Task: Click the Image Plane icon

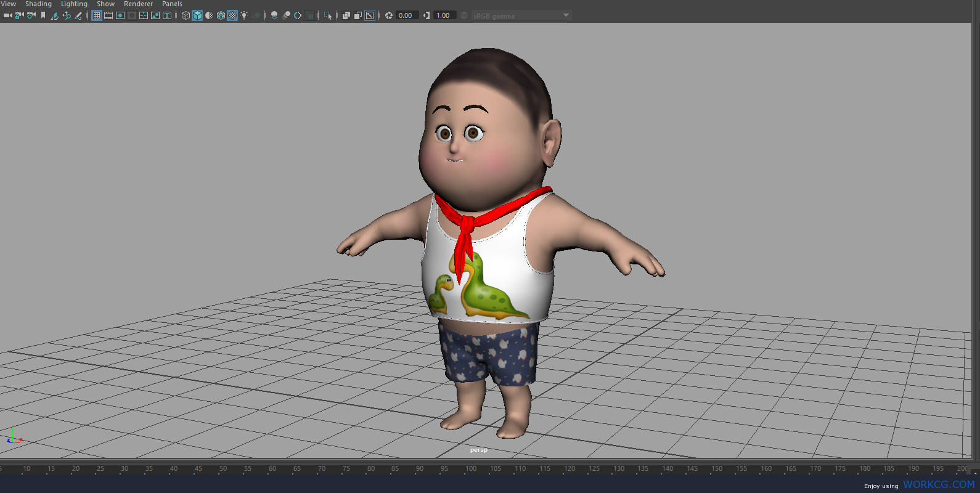Action: [x=54, y=15]
